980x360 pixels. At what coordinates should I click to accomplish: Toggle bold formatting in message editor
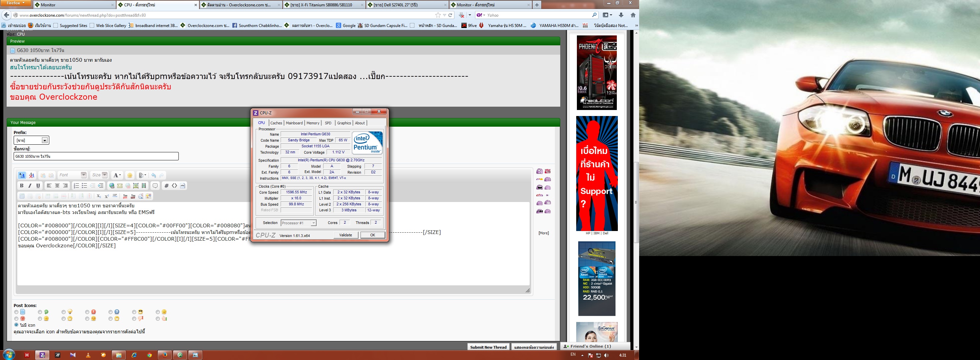22,186
